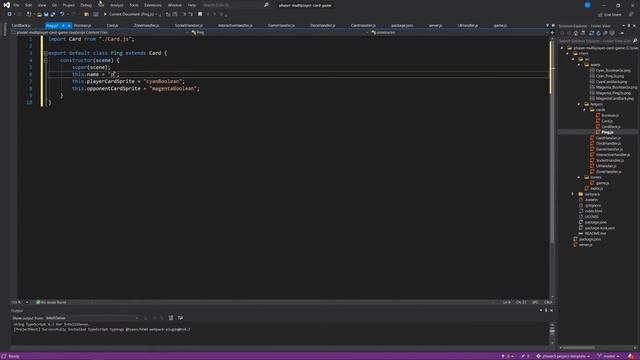Click the Solution Explorer home icon
This screenshot has width=640, height=360.
tap(576, 33)
